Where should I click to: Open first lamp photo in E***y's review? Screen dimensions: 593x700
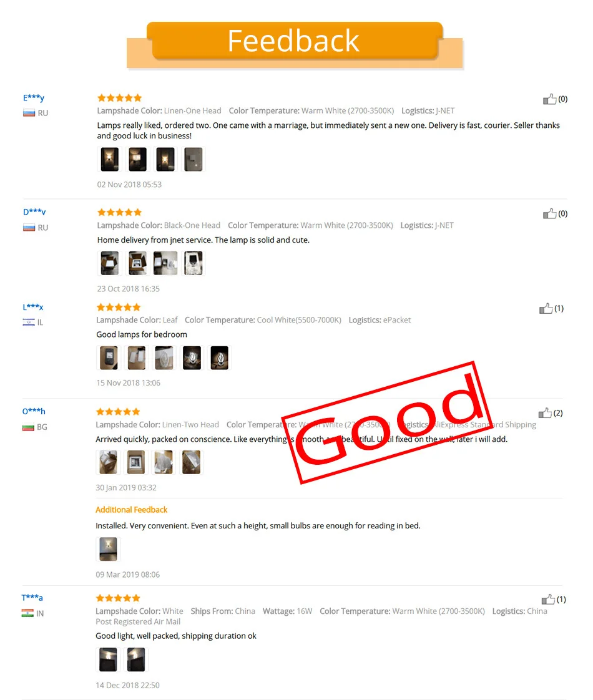tap(109, 159)
